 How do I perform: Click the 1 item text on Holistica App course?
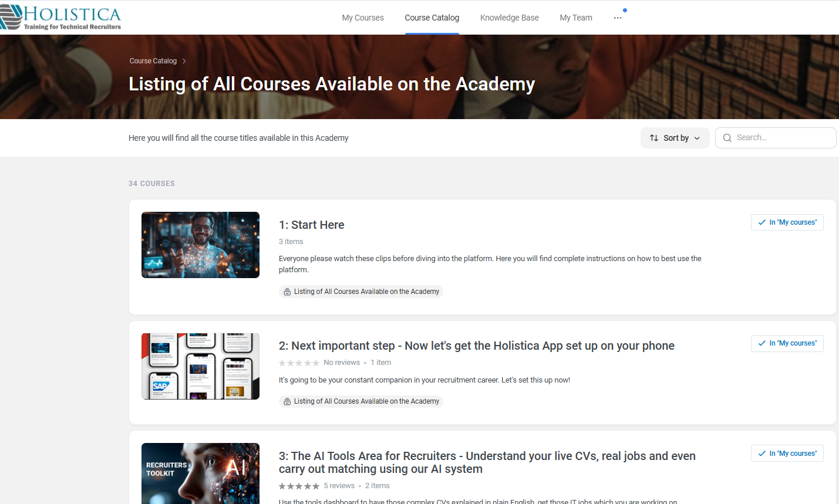[381, 363]
